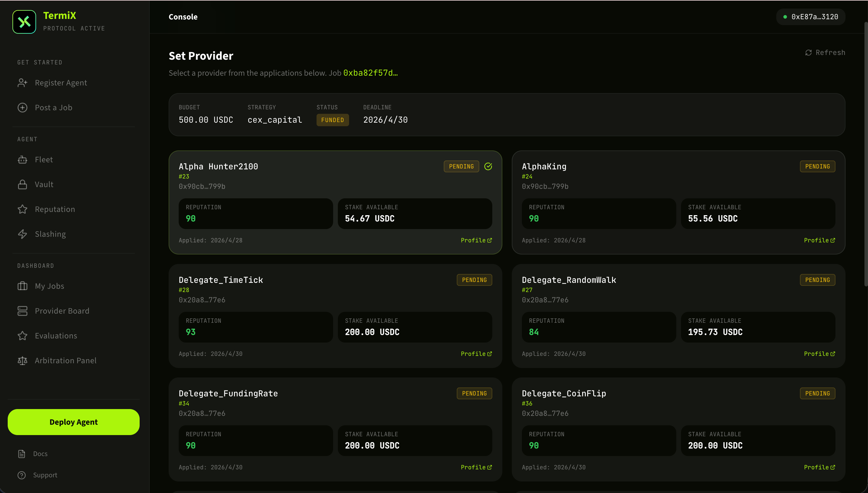
Task: Click the Refresh icon button
Action: [x=808, y=53]
